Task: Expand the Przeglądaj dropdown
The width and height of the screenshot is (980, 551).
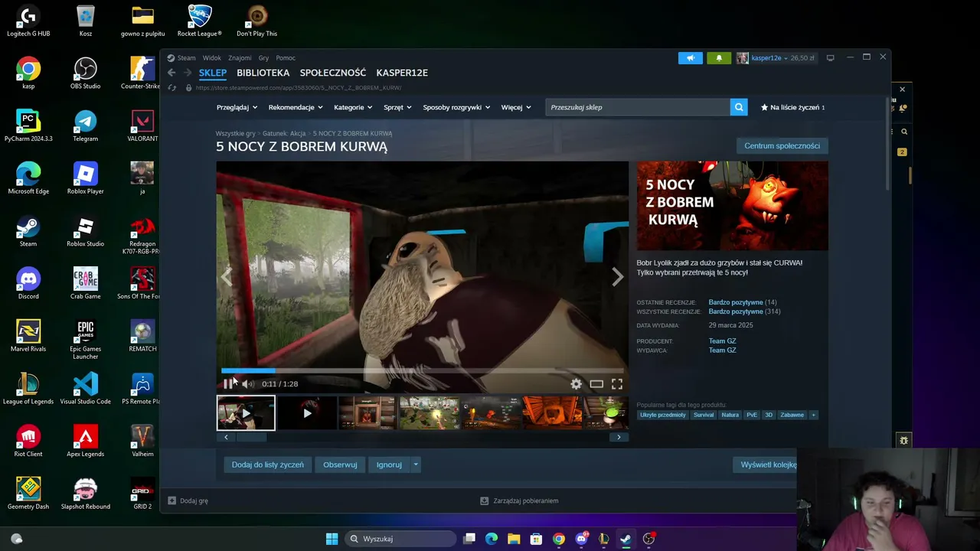Action: tap(237, 107)
